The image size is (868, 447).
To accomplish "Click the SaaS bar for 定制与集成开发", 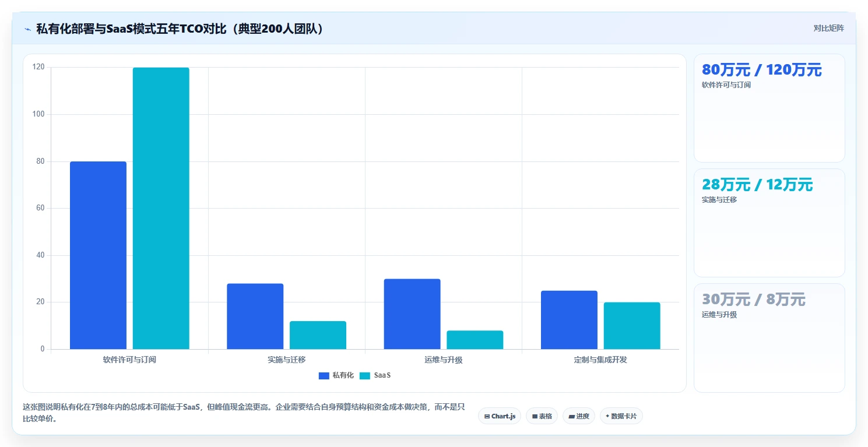I will point(632,326).
